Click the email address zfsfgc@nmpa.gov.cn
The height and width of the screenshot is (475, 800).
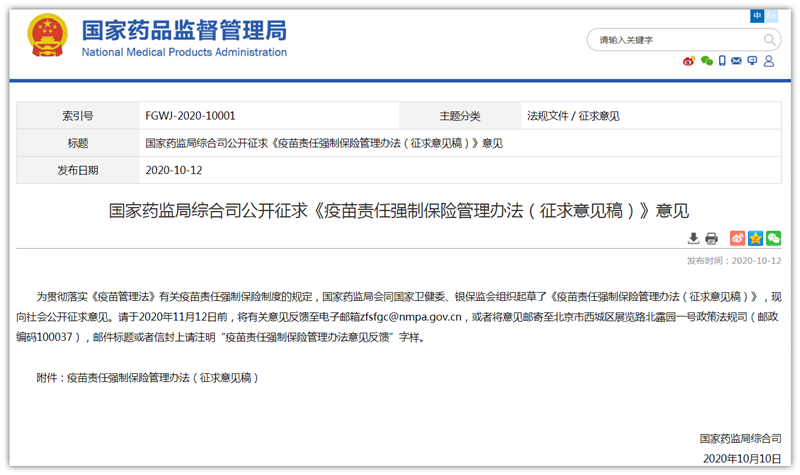(x=411, y=317)
